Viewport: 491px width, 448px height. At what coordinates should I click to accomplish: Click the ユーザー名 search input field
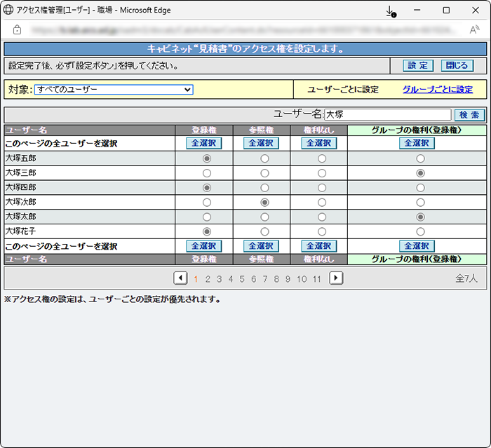388,115
